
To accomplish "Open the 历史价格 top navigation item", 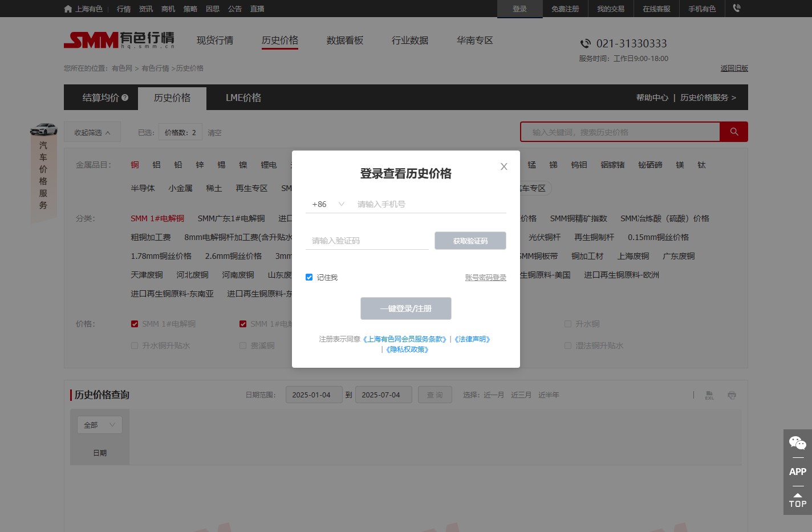I will [x=280, y=40].
